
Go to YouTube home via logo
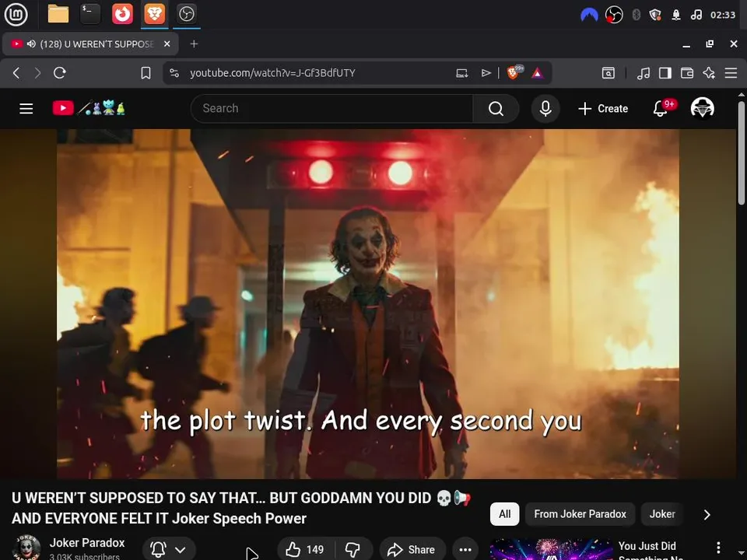pyautogui.click(x=89, y=108)
